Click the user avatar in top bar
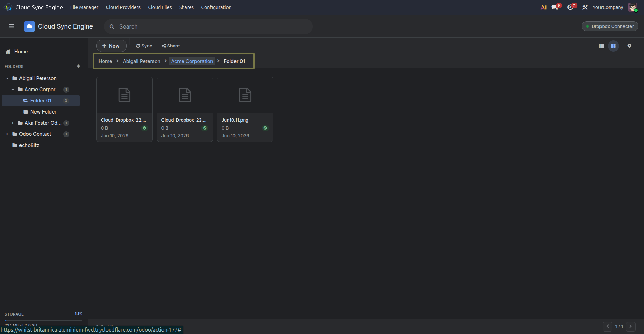 coord(633,7)
